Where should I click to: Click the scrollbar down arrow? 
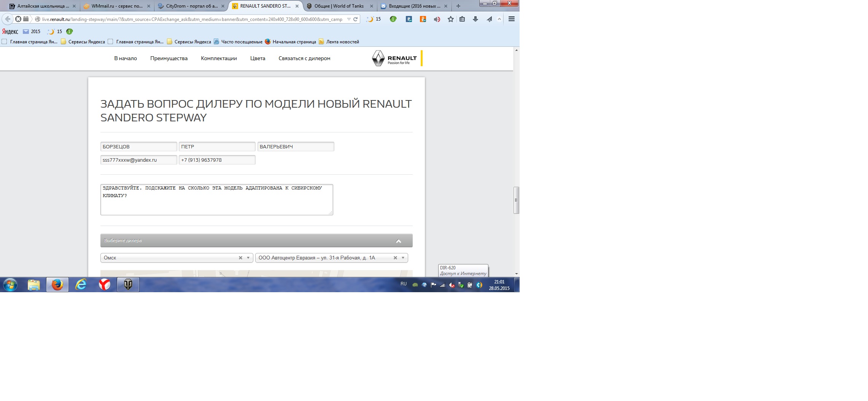pyautogui.click(x=516, y=274)
